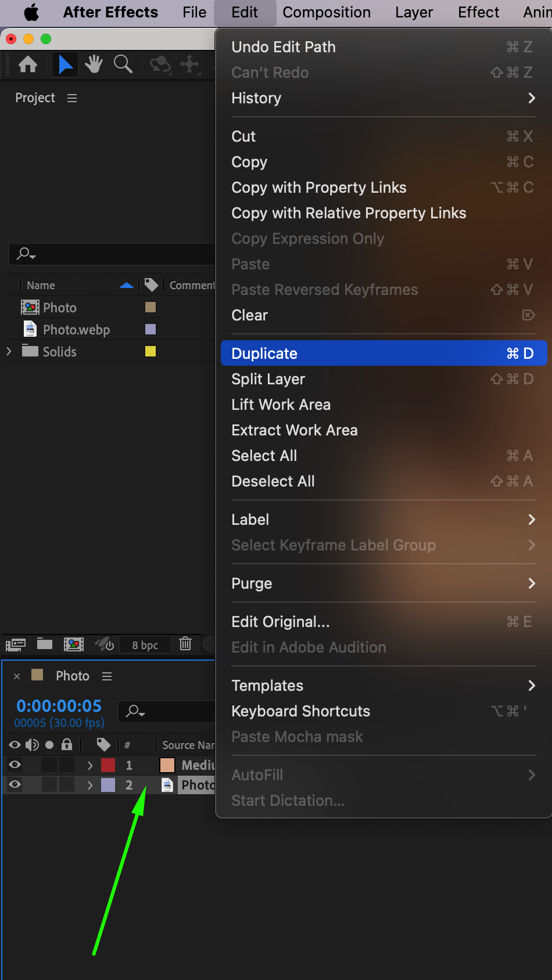Click the timeline current timecode 0:00:00:05
Viewport: 552px width, 980px height.
[x=59, y=706]
